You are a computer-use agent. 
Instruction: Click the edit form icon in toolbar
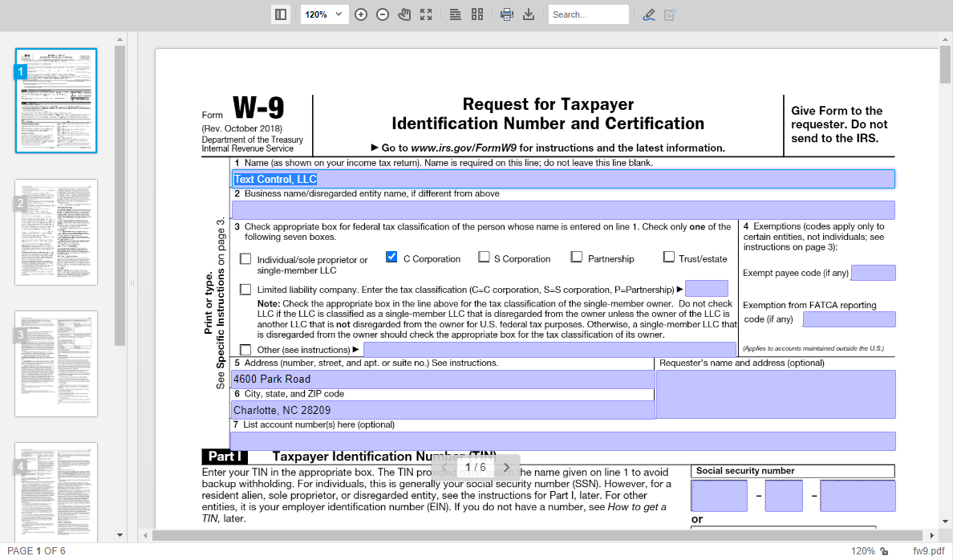point(670,14)
